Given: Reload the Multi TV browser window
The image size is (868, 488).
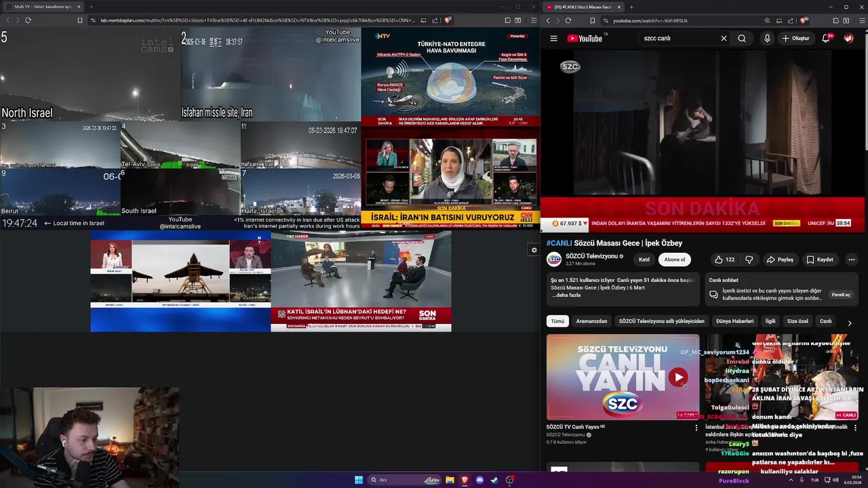Looking at the screenshot, I should (28, 20).
